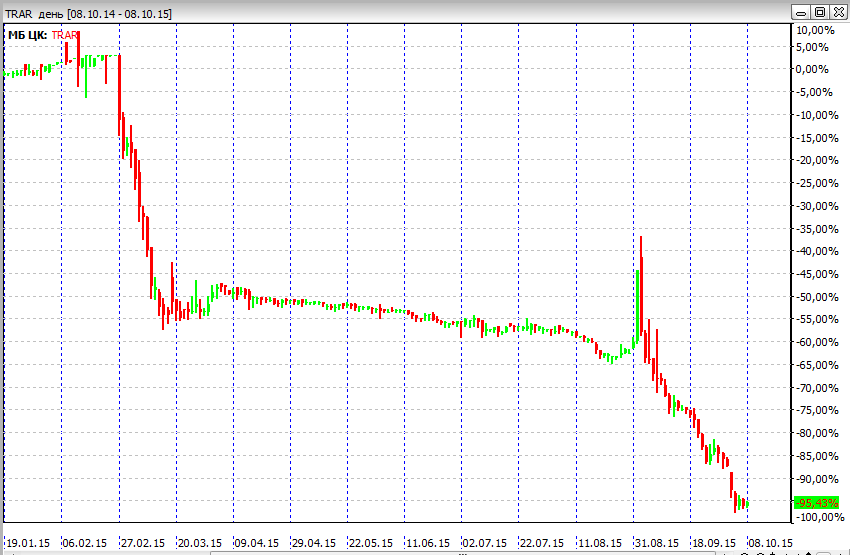Image resolution: width=850 pixels, height=555 pixels.
Task: Select the 19.01.15 date on the time axis
Action: 26,543
